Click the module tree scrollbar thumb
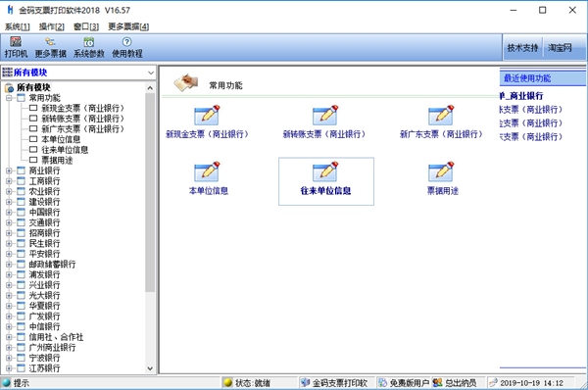Viewport: 588px width, 390px height. [150, 192]
